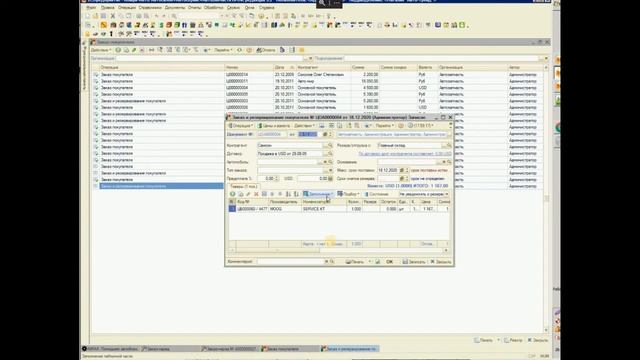Image resolution: width=640 pixels, height=360 pixels.
Task: Sort list by the Дата column header
Action: (284, 67)
